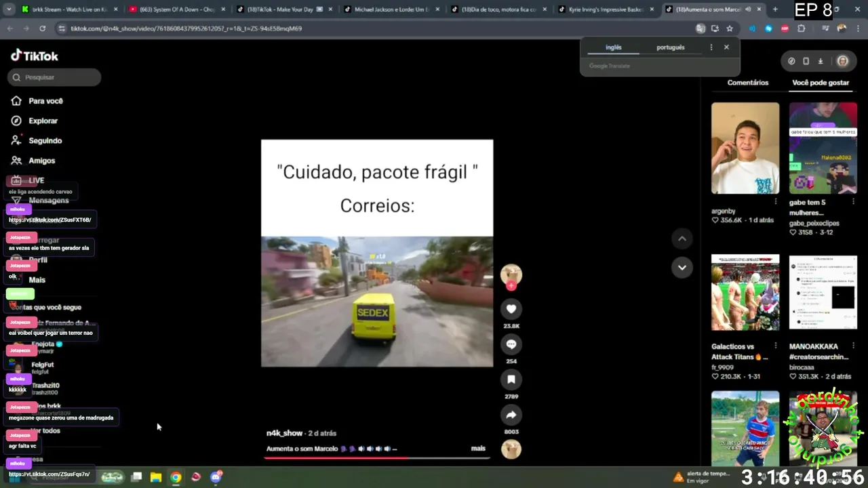Like the video with the heart icon
Image resolution: width=868 pixels, height=488 pixels.
coord(511,309)
